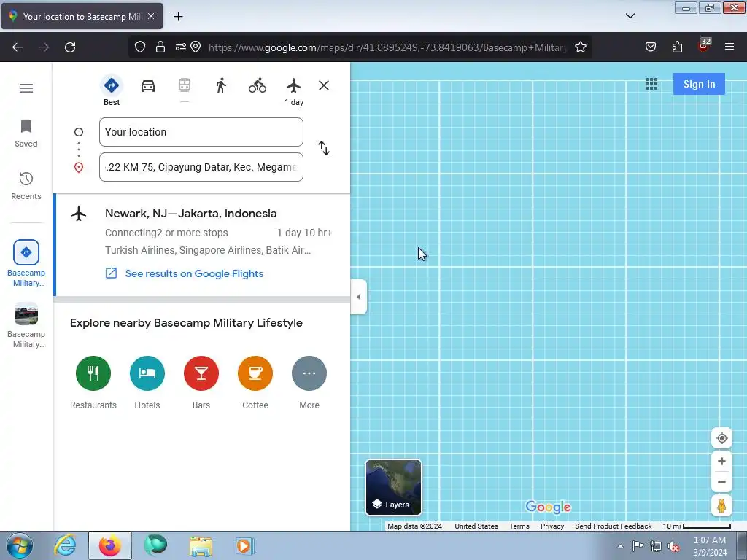Show More nearby categories
747x560 pixels.
pos(309,383)
